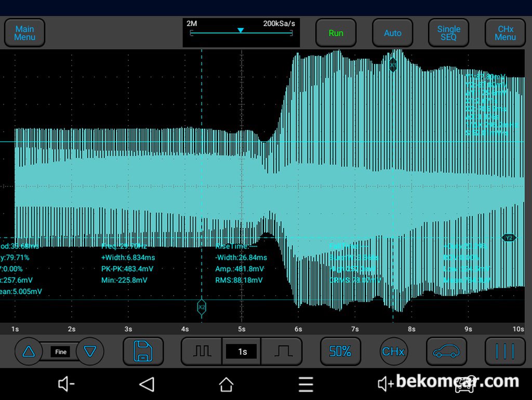Select the X2 cursor marker
The image size is (532, 400).
(202, 308)
